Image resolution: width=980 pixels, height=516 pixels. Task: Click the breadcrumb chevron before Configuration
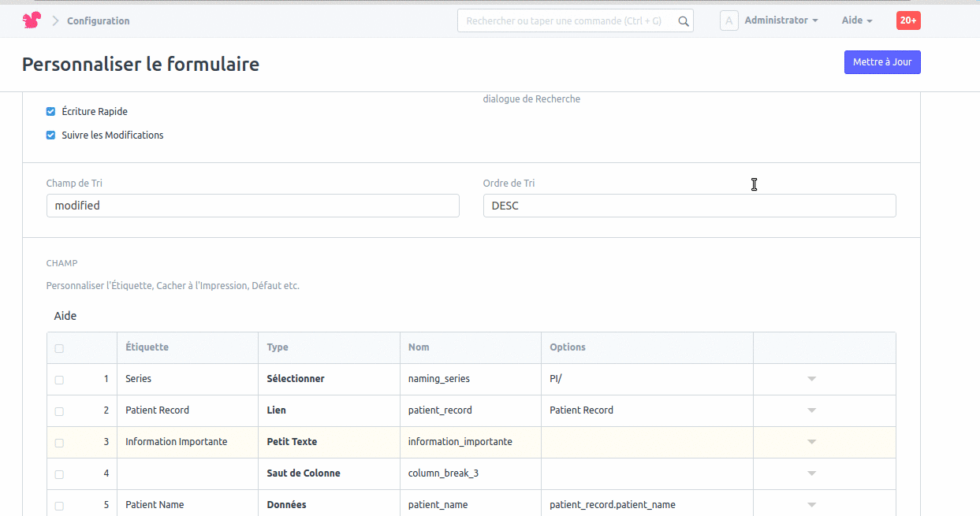55,21
